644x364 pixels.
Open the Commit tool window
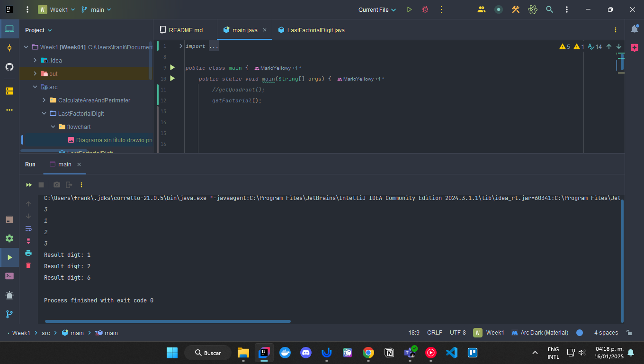pos(9,48)
